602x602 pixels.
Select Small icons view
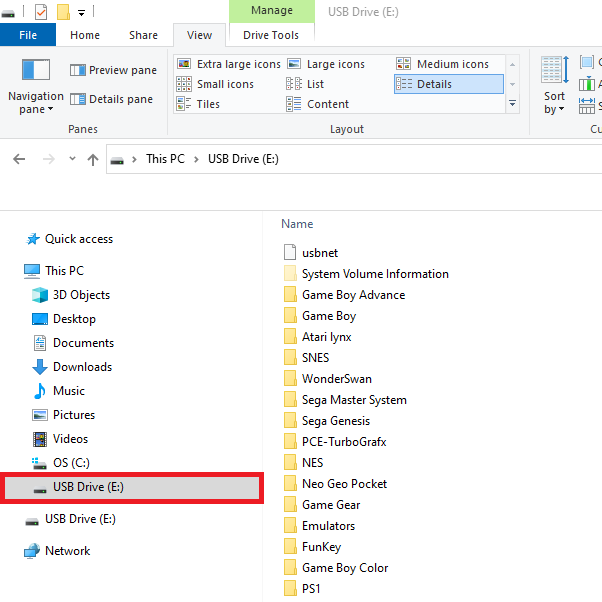[216, 84]
